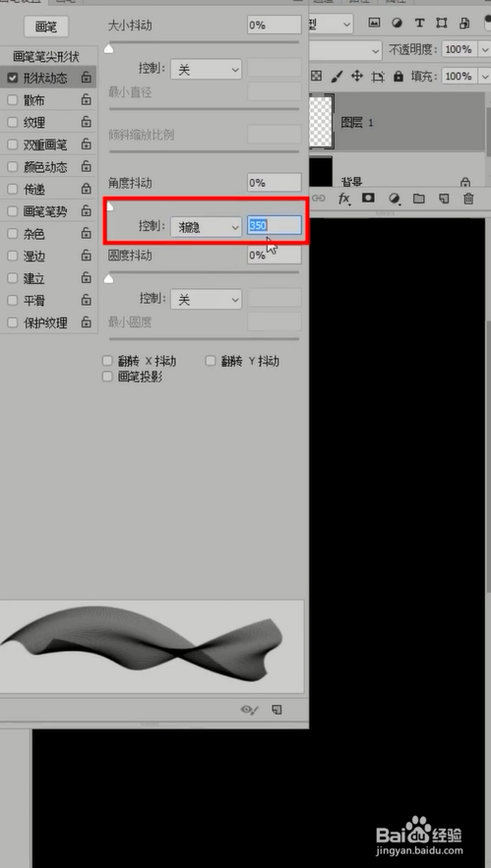
Task: Click the lock icon beside 形状动态
Action: point(86,78)
